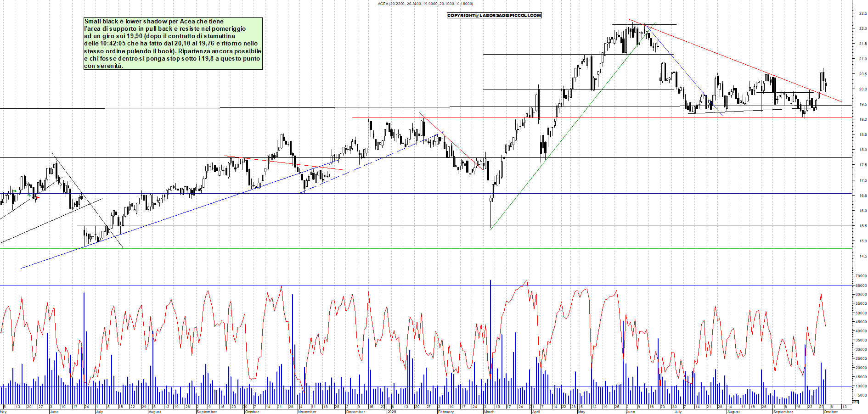Viewport: 868px width, 414px height.
Task: Click the ACEA price title at top
Action: click(425, 4)
